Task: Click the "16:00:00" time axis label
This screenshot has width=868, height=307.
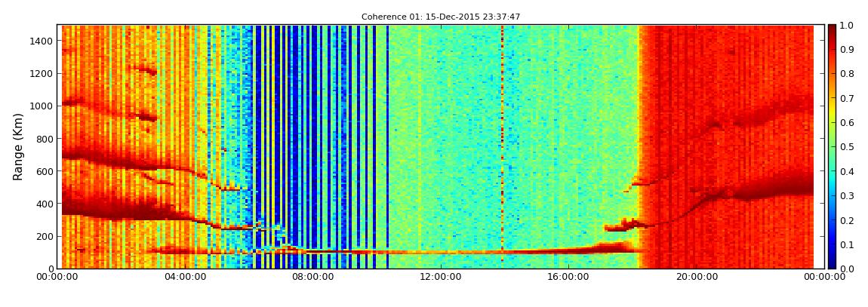Action: [x=569, y=277]
